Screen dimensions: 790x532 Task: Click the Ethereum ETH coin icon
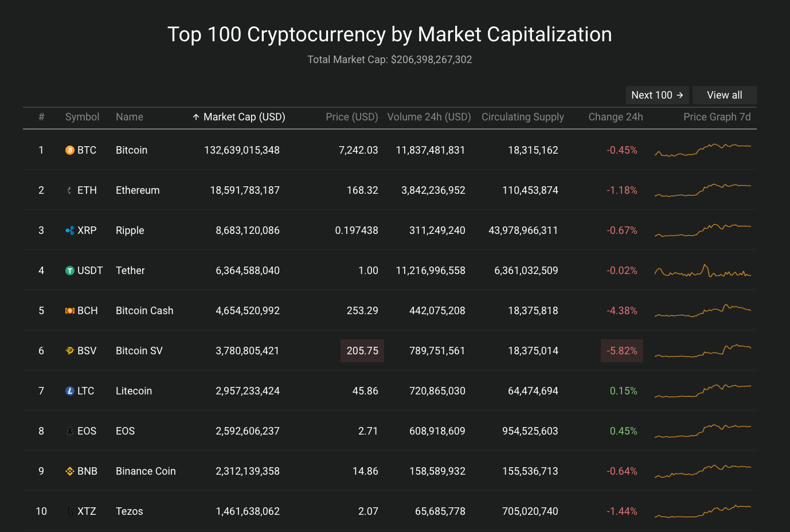pyautogui.click(x=70, y=190)
